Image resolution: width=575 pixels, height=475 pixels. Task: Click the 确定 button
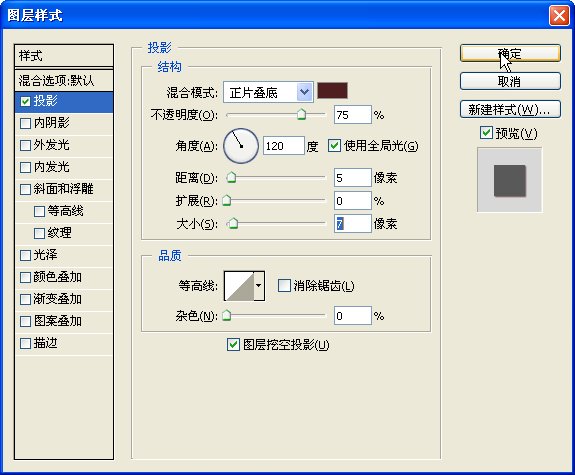510,54
